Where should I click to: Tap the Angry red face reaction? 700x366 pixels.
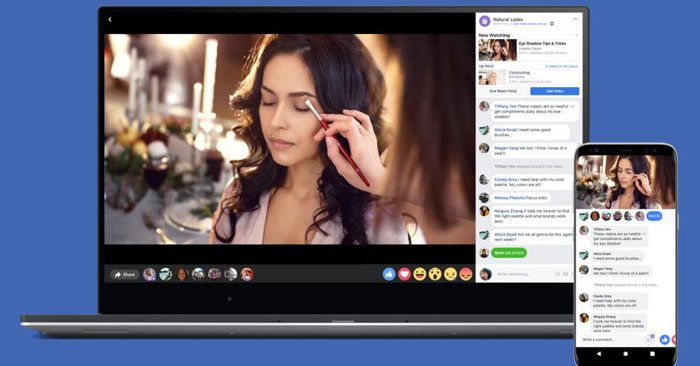[466, 274]
